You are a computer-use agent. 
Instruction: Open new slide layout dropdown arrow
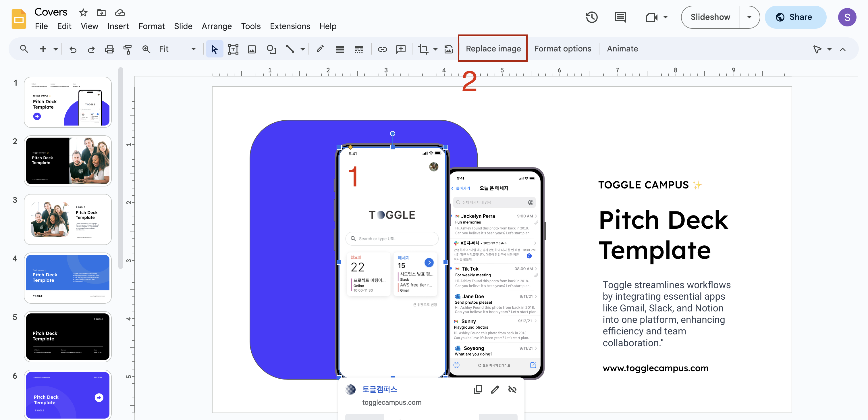pyautogui.click(x=56, y=49)
